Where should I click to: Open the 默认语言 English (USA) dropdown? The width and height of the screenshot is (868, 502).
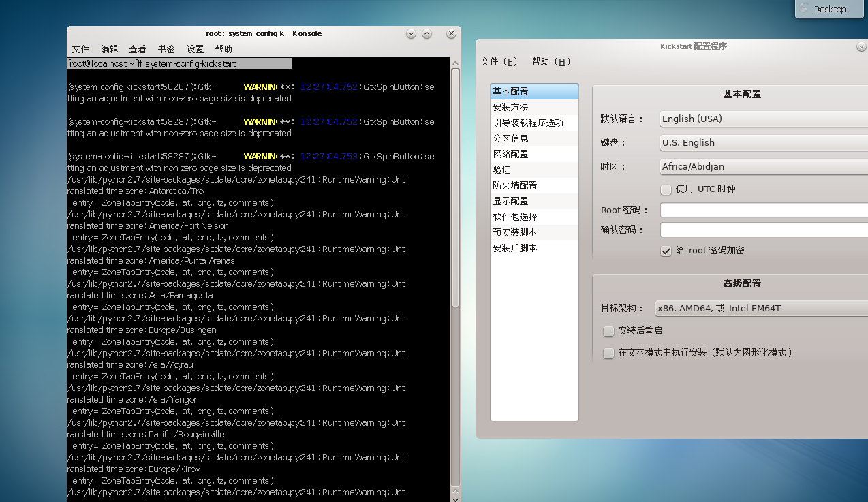tap(763, 119)
